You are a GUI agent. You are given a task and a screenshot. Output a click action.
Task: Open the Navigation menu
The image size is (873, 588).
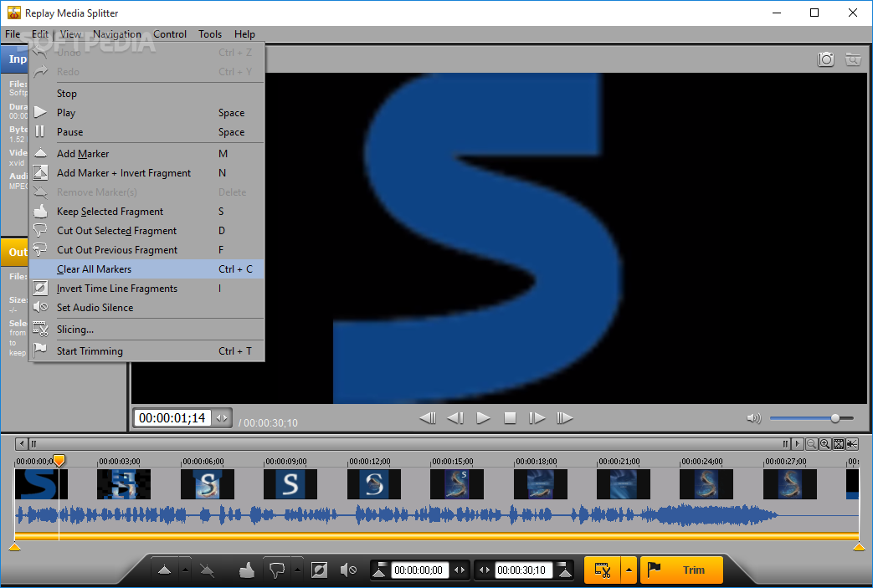point(117,34)
